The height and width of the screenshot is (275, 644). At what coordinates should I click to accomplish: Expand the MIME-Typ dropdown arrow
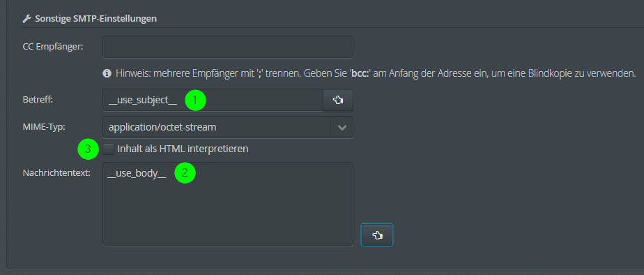342,128
